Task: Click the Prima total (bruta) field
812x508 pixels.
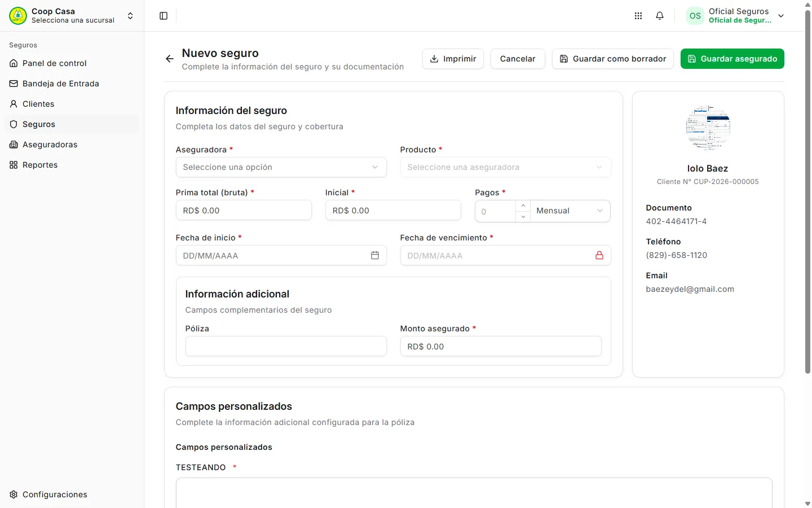Action: coord(244,211)
